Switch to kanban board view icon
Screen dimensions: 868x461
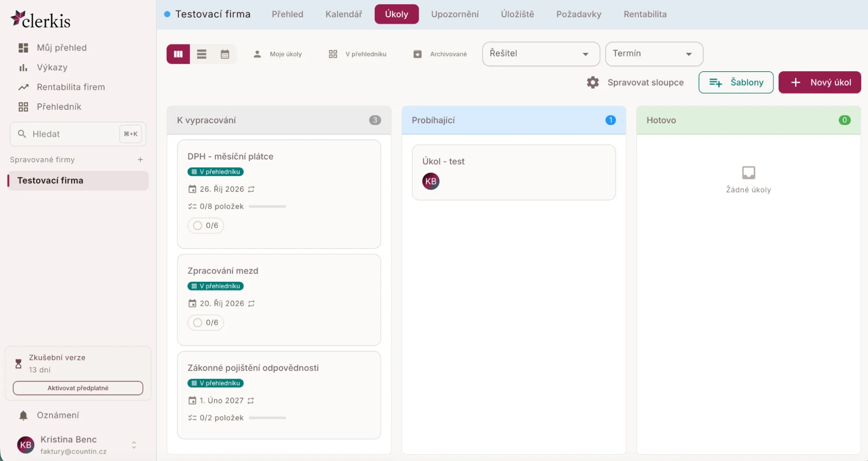pyautogui.click(x=178, y=54)
